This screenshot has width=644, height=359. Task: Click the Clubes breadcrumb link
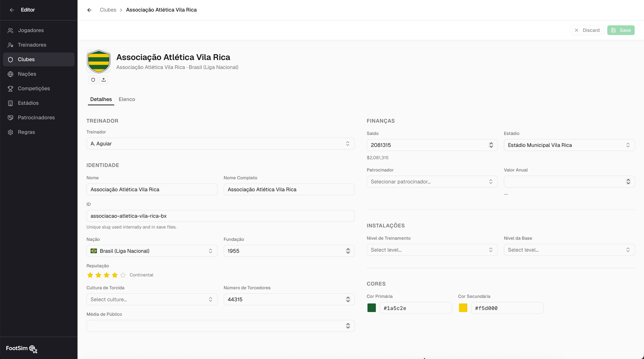point(108,10)
